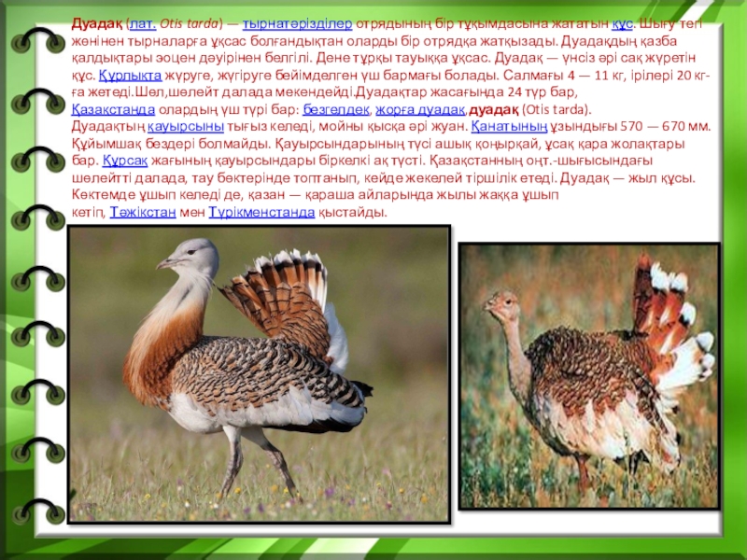Follow the 'Тәжікстан' link
Image resolution: width=747 pixels, height=560 pixels.
point(143,212)
